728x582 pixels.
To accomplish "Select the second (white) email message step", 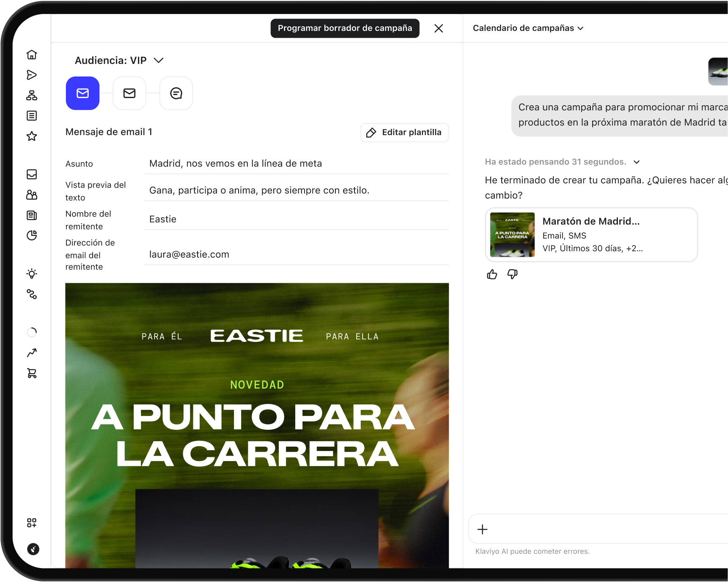I will [129, 93].
